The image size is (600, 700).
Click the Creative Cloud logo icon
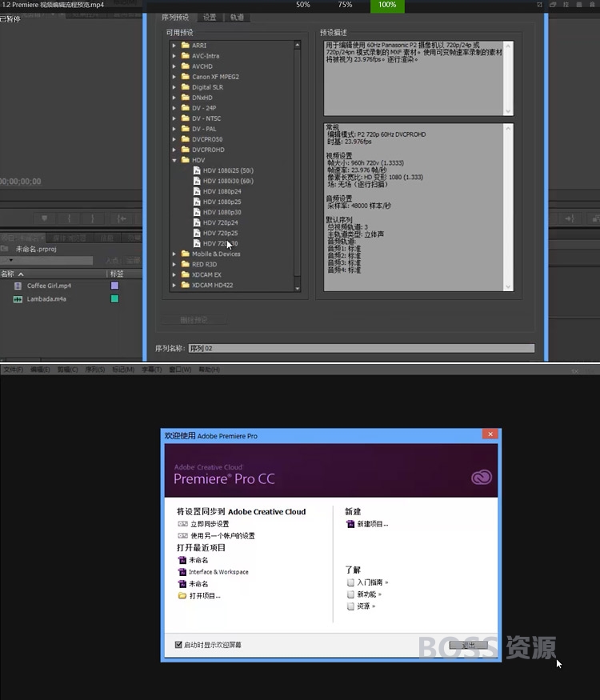tap(482, 478)
